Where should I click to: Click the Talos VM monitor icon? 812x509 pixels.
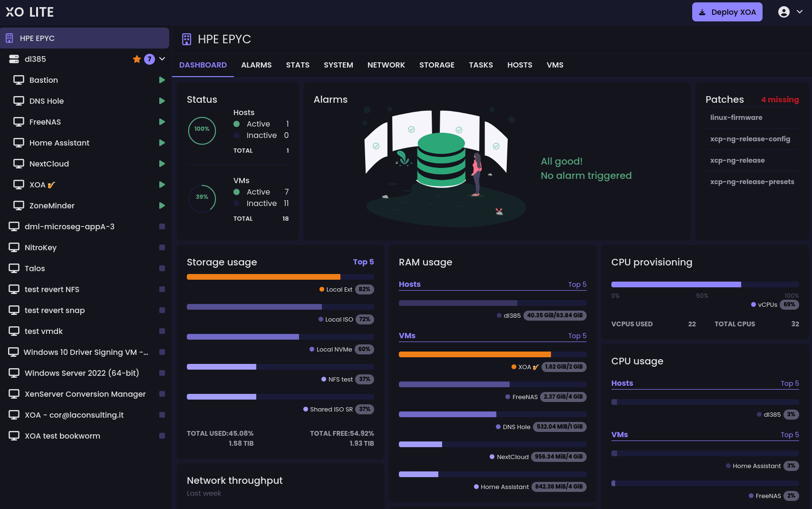point(14,268)
